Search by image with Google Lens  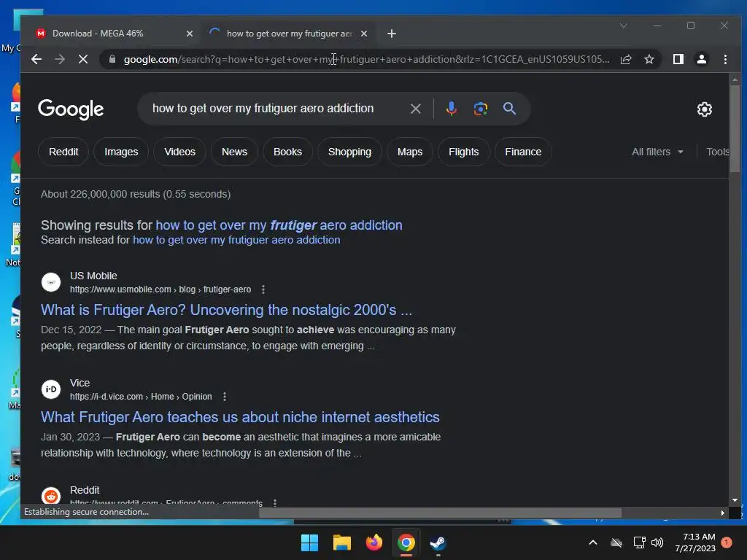point(480,109)
